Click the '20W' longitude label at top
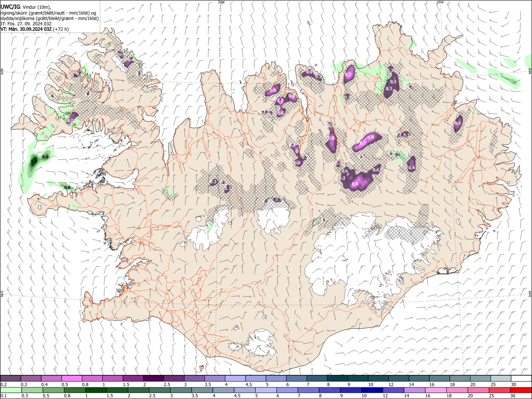532x399 pixels. click(222, 2)
